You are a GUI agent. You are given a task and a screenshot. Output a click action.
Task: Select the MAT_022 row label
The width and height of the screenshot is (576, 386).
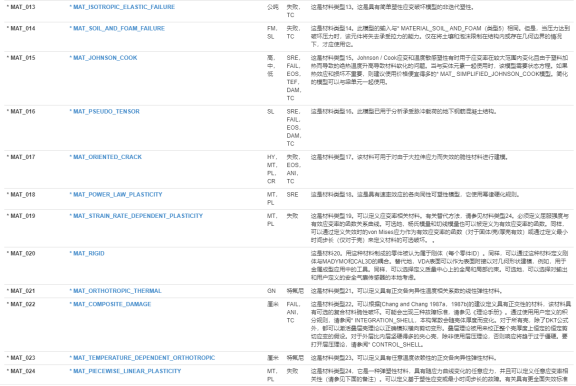(x=21, y=304)
